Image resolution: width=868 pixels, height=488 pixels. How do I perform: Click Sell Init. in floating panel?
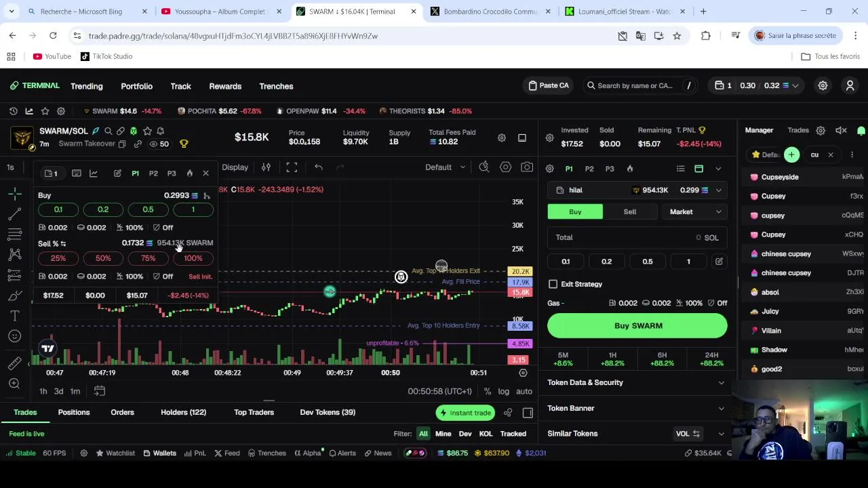click(x=200, y=277)
